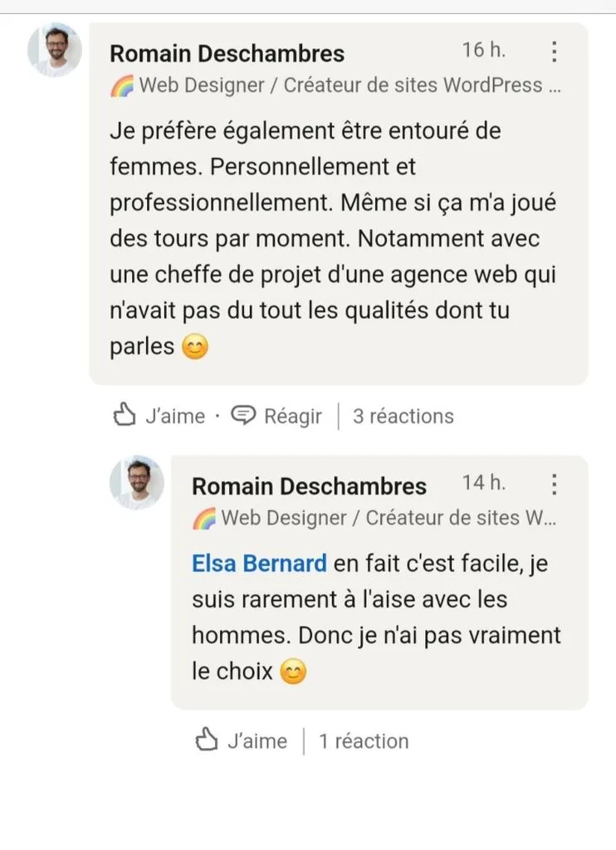Reply using the Réagir button
This screenshot has width=616, height=850.
tap(276, 417)
